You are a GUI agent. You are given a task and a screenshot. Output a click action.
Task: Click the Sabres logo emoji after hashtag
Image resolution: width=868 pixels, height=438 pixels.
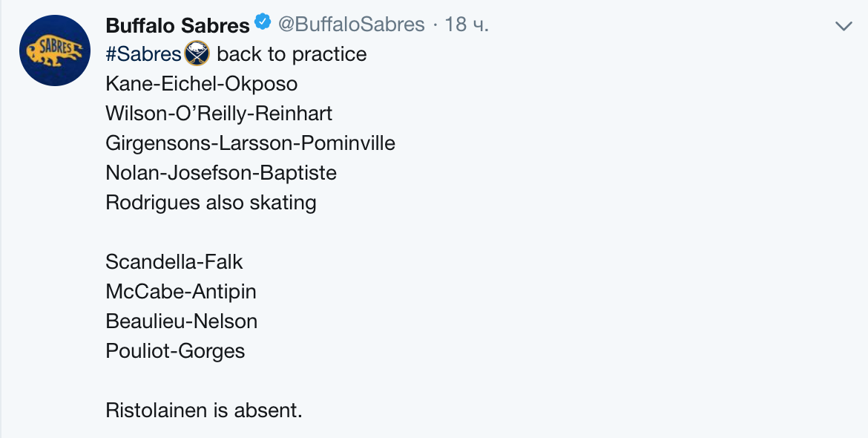197,54
